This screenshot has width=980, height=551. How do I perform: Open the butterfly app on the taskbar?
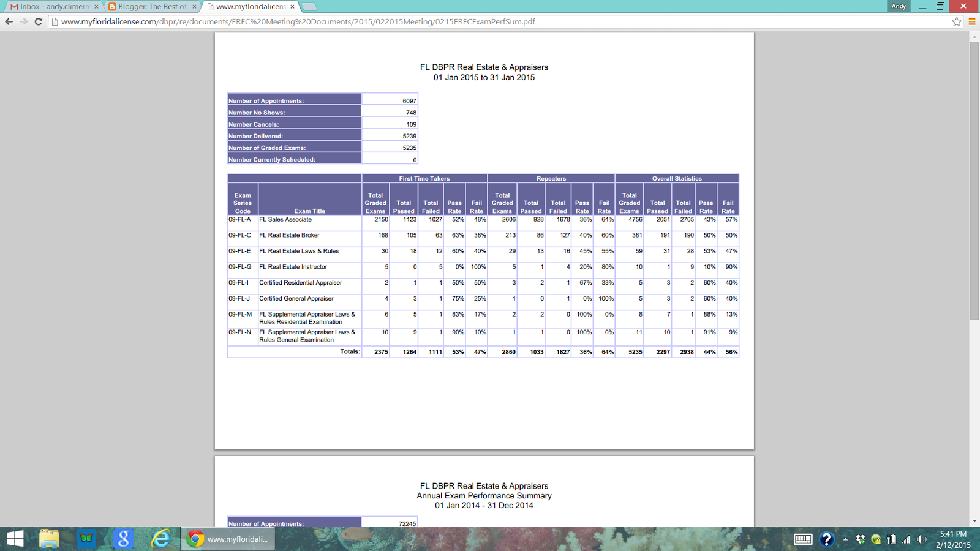click(x=86, y=539)
